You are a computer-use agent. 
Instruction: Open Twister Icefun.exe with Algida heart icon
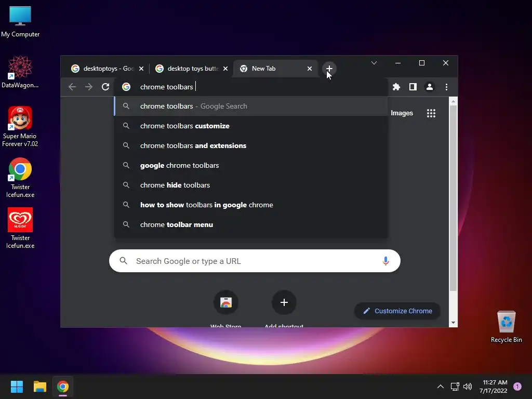[20, 228]
